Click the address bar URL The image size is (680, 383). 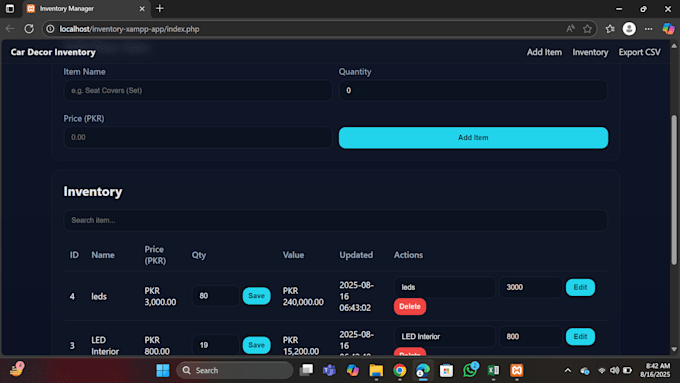(129, 29)
